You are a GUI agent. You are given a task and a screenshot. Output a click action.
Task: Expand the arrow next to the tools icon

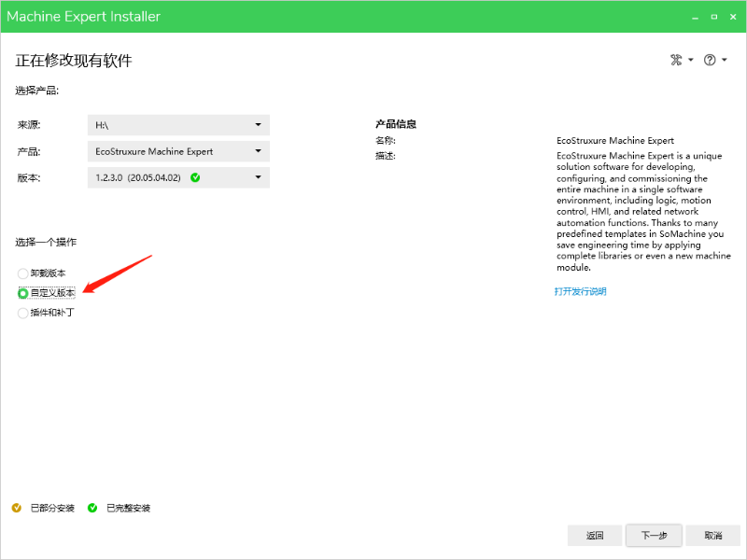690,60
